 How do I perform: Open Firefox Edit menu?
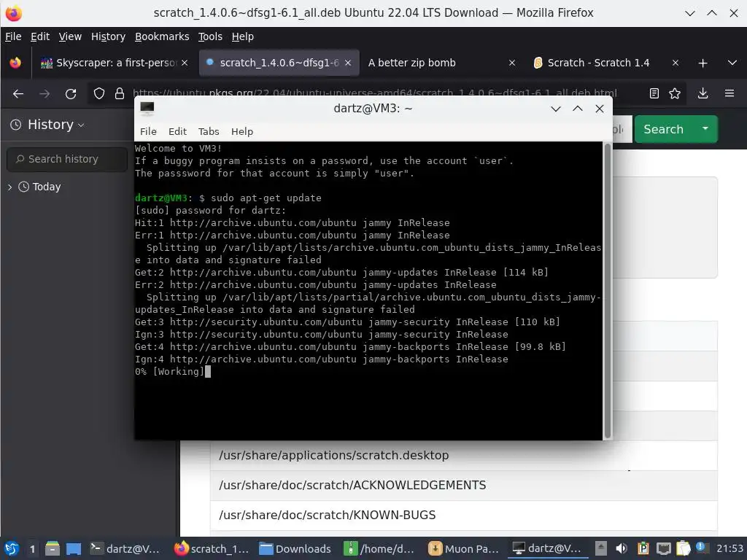tap(40, 36)
